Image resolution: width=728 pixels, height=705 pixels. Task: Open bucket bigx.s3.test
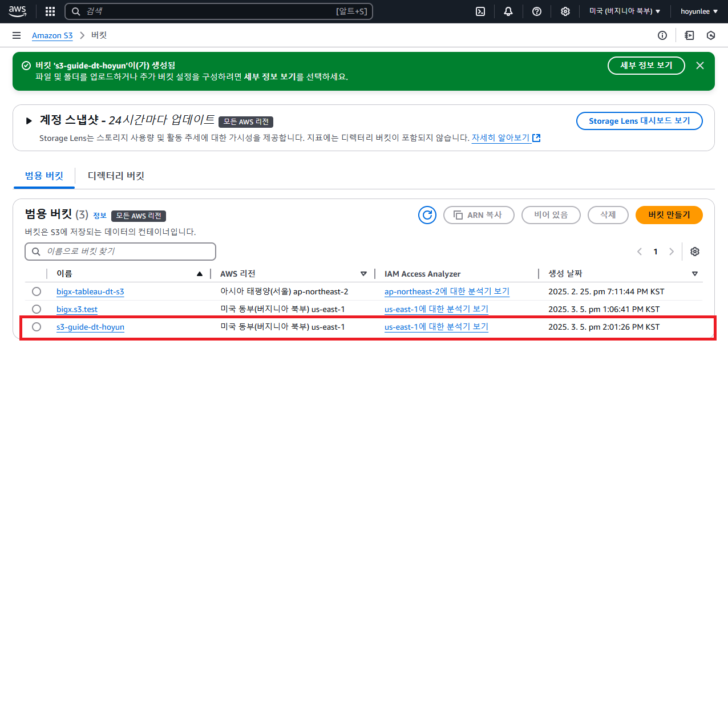[x=77, y=309]
